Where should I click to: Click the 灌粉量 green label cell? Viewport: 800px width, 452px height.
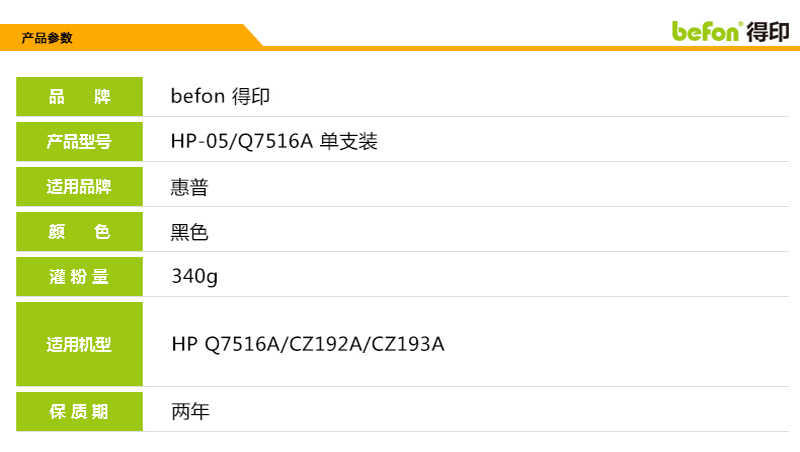(80, 277)
